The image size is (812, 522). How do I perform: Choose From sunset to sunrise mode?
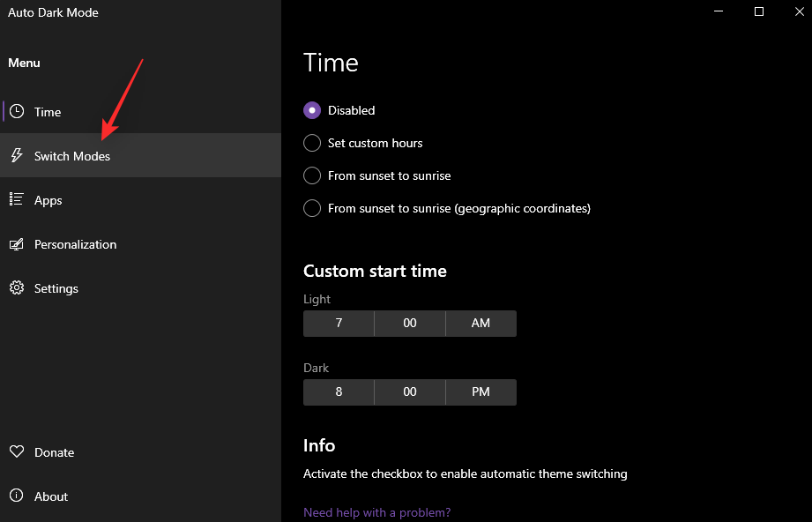(311, 175)
